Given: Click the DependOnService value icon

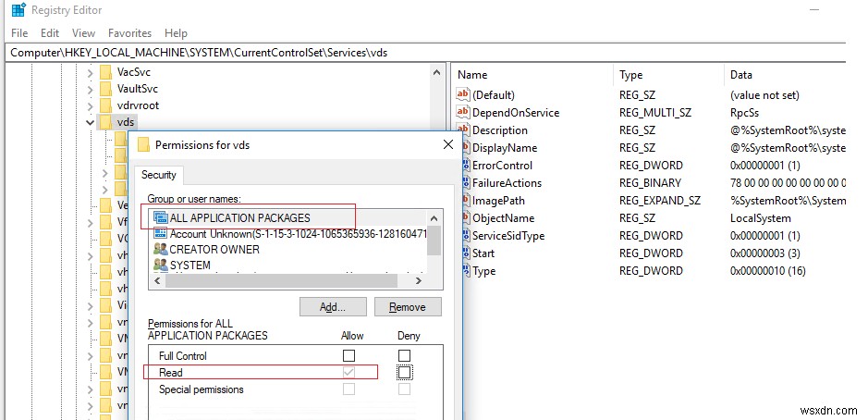Looking at the screenshot, I should (x=463, y=113).
